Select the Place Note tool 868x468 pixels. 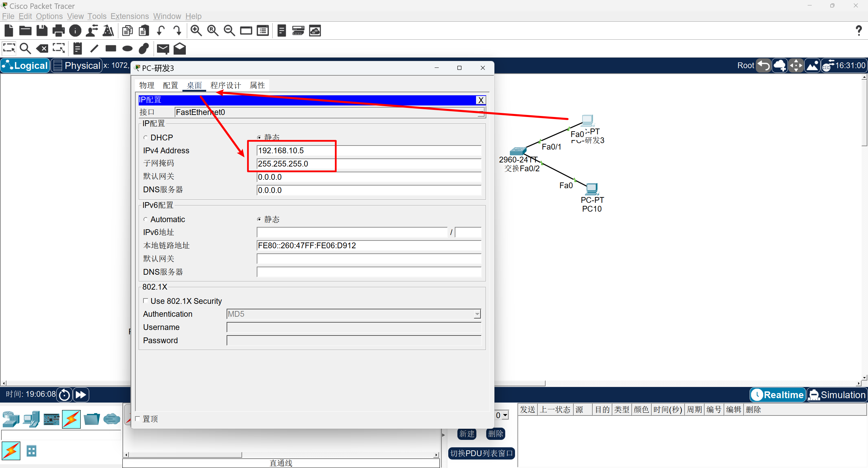click(78, 48)
